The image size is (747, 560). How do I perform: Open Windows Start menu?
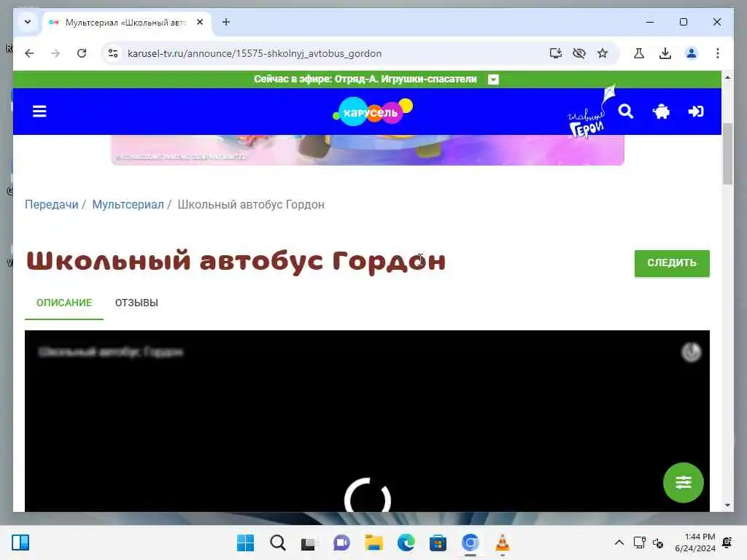[x=245, y=542]
